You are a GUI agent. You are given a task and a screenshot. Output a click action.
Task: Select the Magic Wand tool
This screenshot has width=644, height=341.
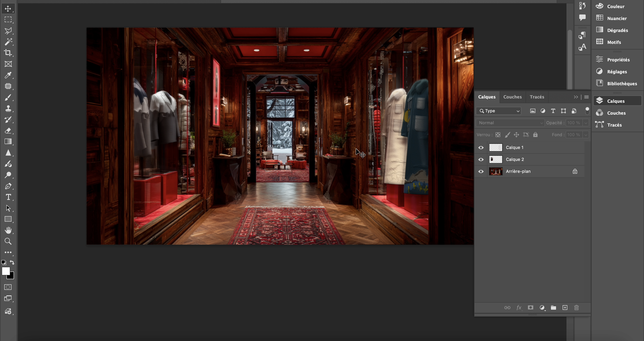pyautogui.click(x=8, y=42)
